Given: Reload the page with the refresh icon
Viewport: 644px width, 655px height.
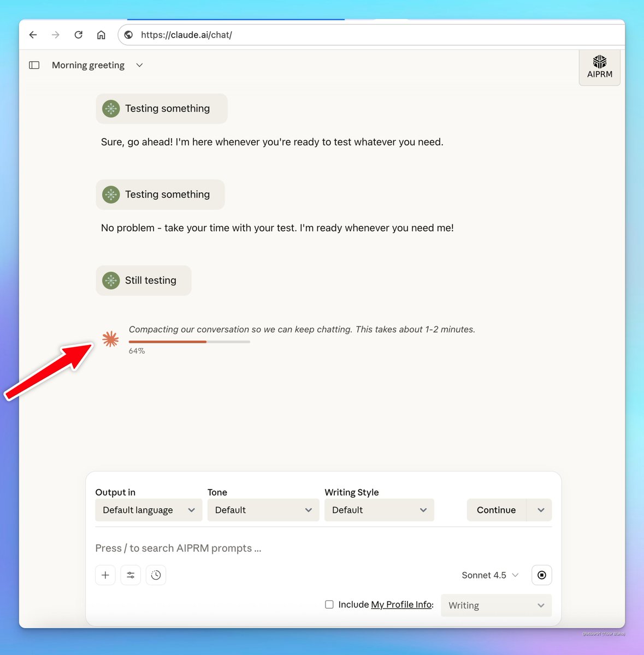Looking at the screenshot, I should [79, 35].
